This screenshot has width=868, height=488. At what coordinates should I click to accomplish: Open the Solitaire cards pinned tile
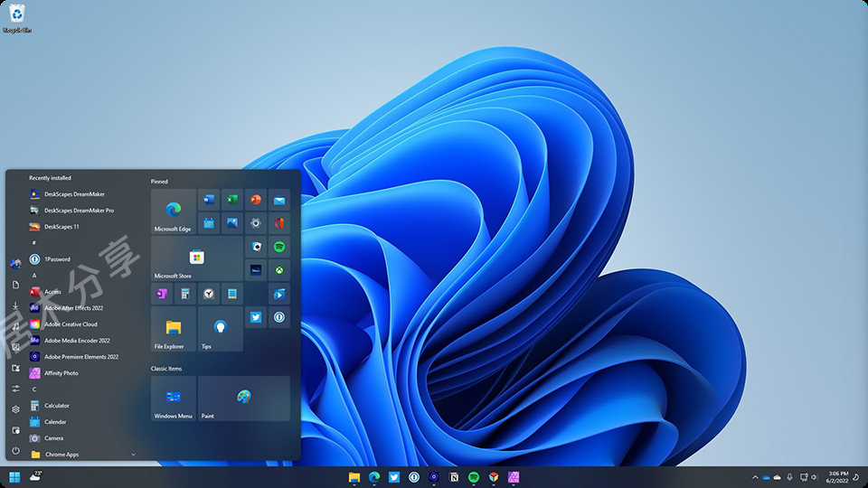point(256,247)
